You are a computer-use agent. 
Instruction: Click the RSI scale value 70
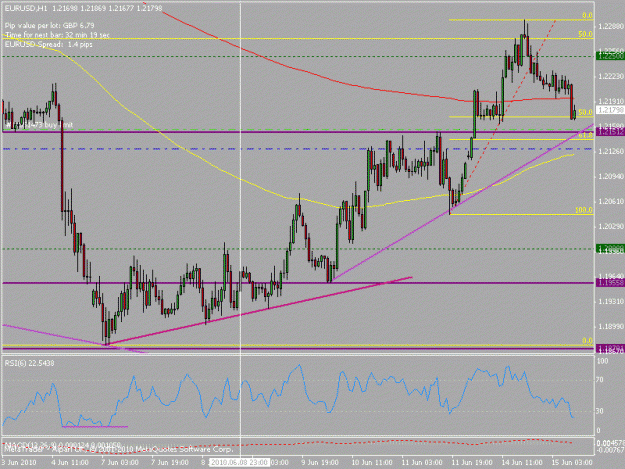(x=600, y=380)
